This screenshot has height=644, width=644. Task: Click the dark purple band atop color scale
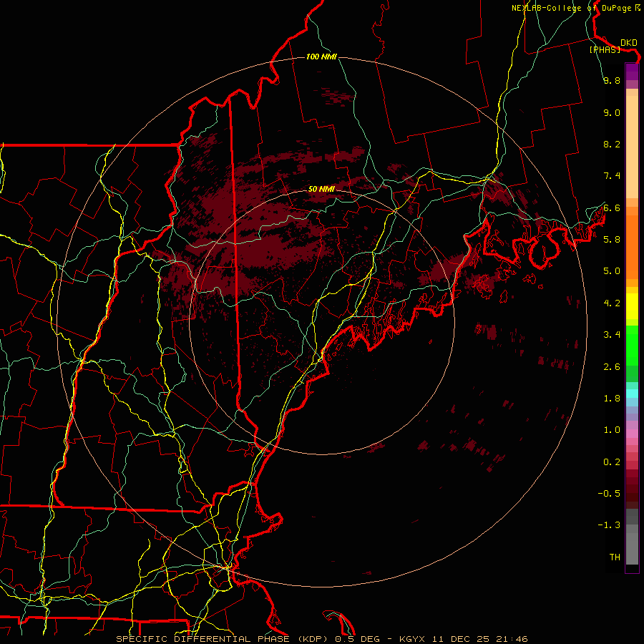point(632,72)
